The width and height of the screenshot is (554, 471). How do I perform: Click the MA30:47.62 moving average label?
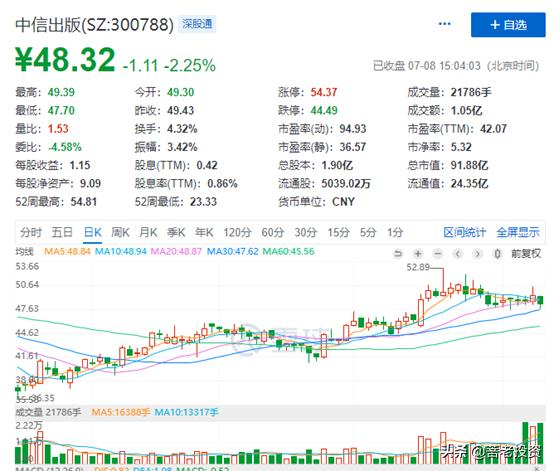point(232,252)
